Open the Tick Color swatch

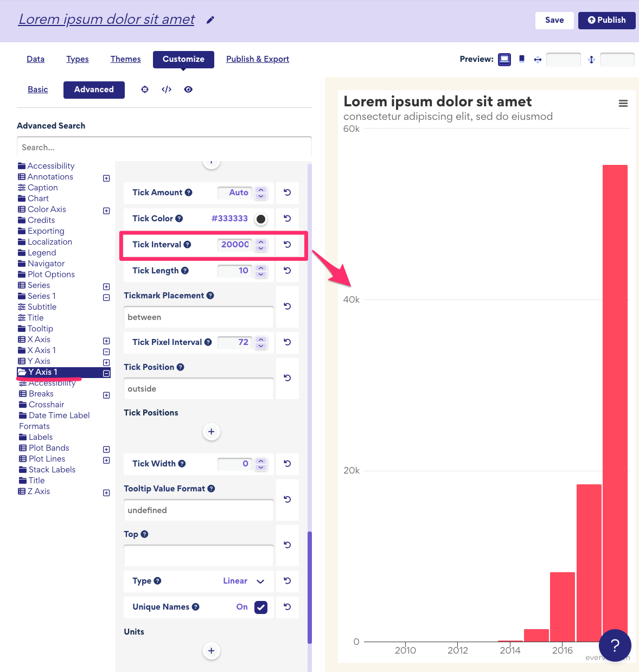coord(260,219)
